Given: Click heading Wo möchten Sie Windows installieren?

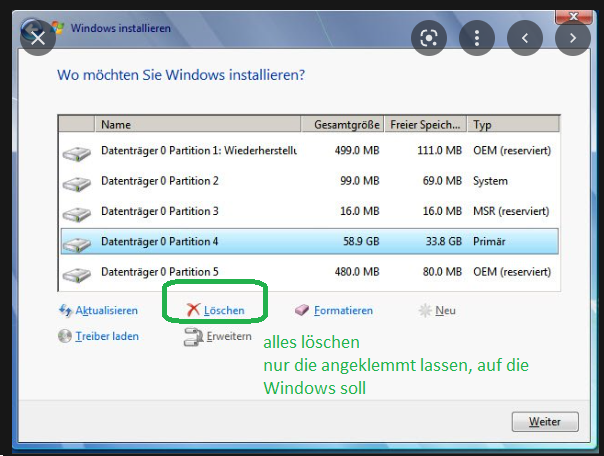Looking at the screenshot, I should coord(181,75).
